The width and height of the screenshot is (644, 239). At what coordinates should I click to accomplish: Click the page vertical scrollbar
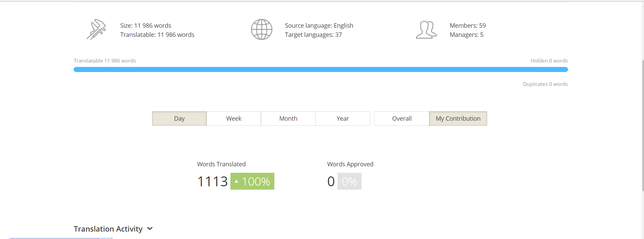click(x=643, y=125)
